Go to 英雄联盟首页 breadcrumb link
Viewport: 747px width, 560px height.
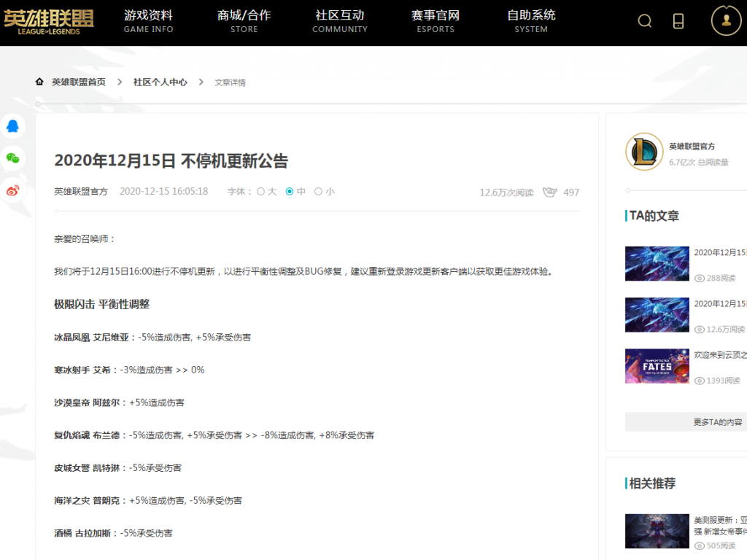(x=79, y=82)
